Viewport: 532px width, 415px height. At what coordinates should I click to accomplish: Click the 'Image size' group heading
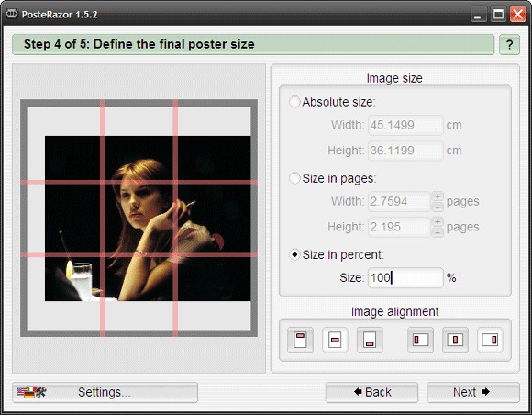tap(394, 78)
